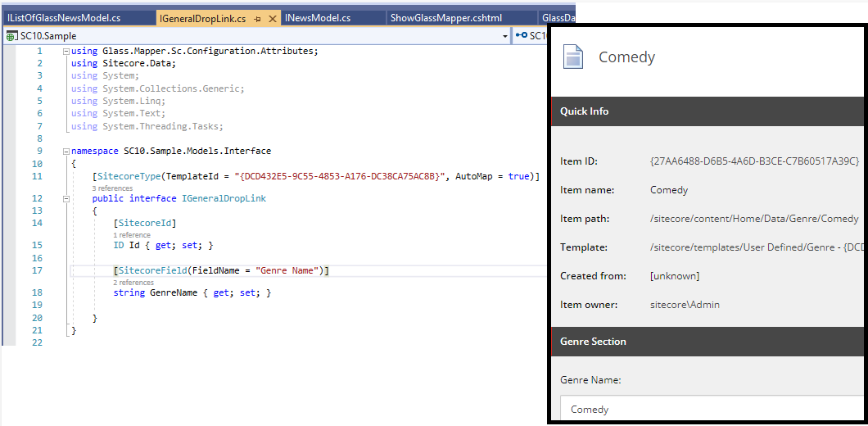Screen dimensions: 868x426
Task: Click the GenreName property name in code
Action: coord(174,292)
